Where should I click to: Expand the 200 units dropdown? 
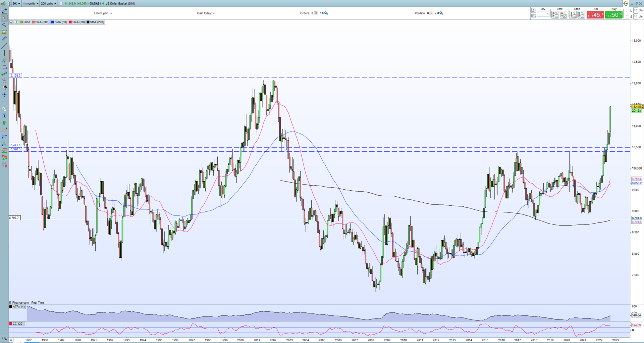(x=48, y=3)
